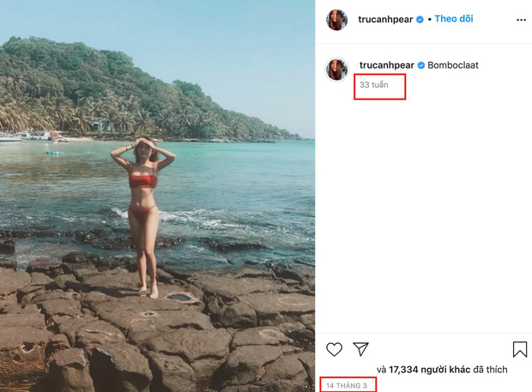Image resolution: width=532 pixels, height=392 pixels.
Task: Click the Bomboclaat caption text
Action: coord(453,64)
